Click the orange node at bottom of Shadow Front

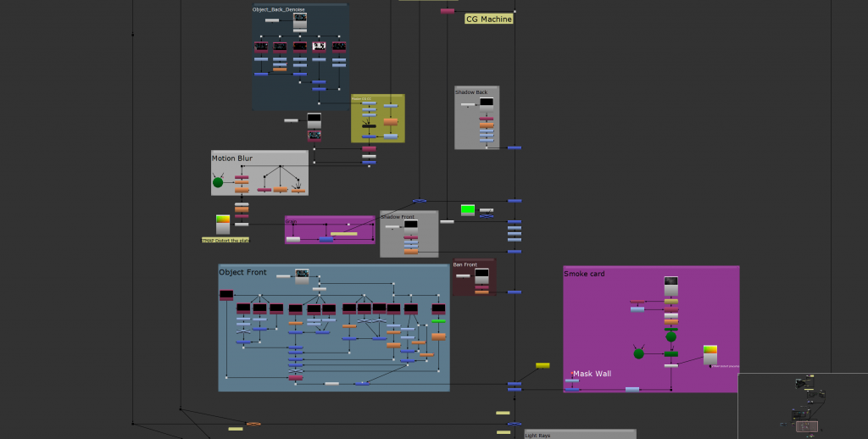(x=411, y=252)
